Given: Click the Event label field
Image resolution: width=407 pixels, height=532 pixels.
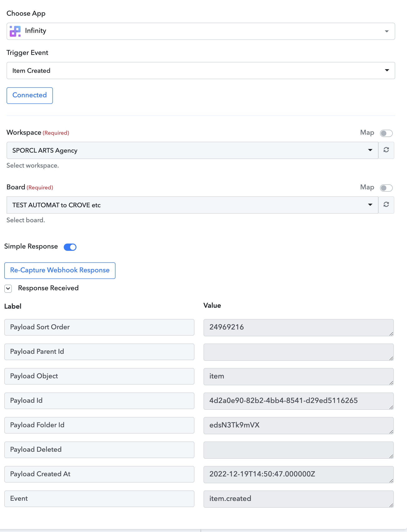Looking at the screenshot, I should (x=99, y=499).
